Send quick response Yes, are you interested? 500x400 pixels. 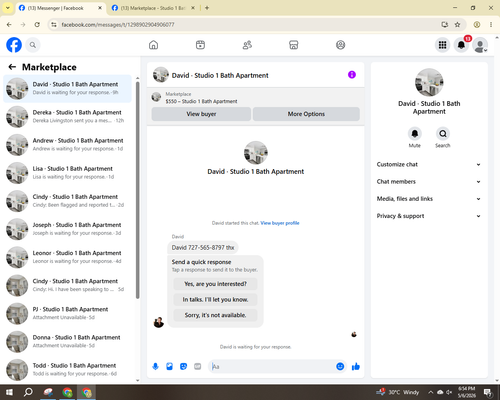[215, 284]
